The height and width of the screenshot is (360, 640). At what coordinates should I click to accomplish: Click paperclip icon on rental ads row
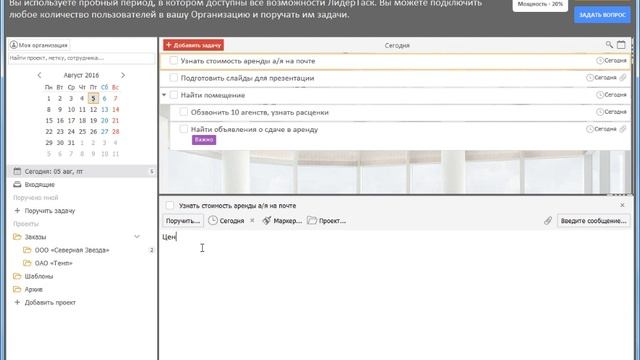[x=622, y=129]
